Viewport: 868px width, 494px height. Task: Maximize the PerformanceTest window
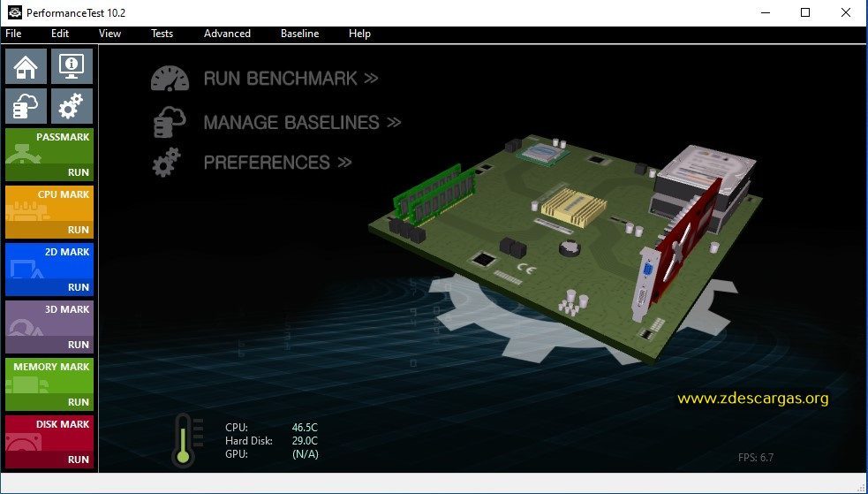click(x=805, y=12)
